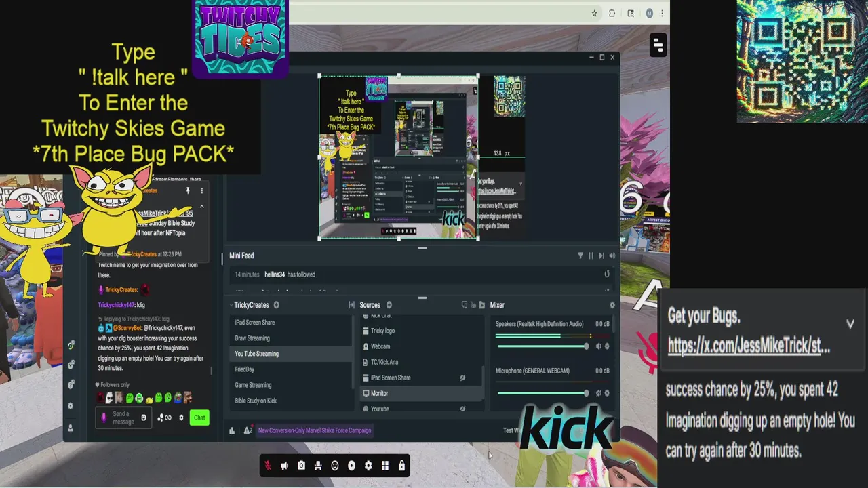Open emoji reactions in bottom toolbar
Screen dimensions: 868x488
tap(335, 466)
